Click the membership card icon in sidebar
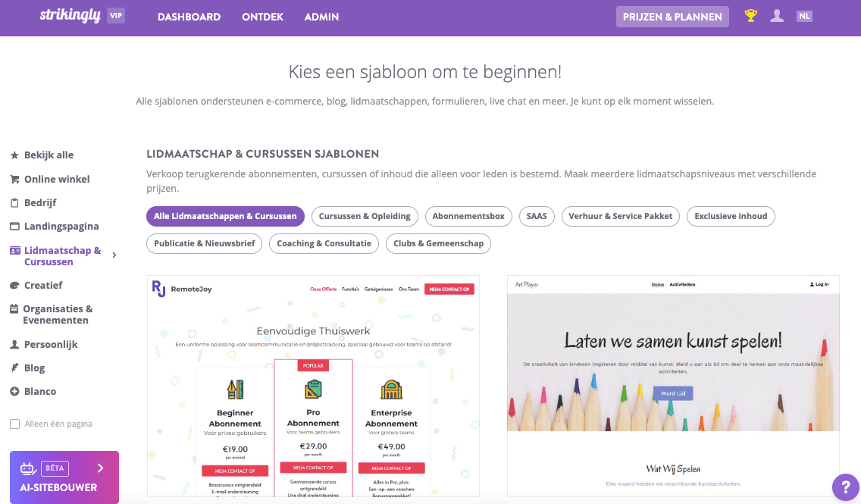Viewport: 861px width, 504px height. 15,250
